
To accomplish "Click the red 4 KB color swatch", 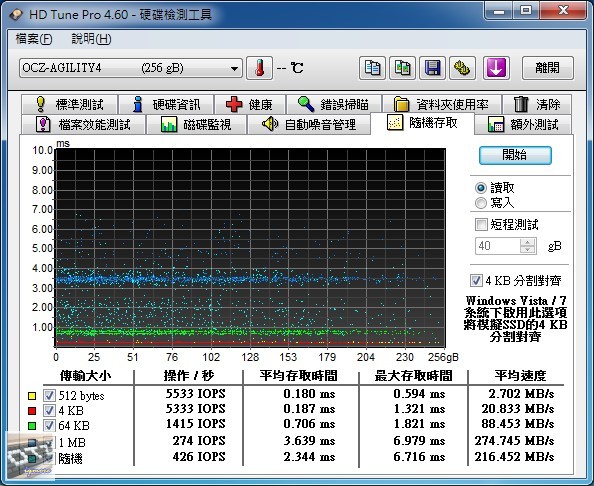I will [32, 411].
